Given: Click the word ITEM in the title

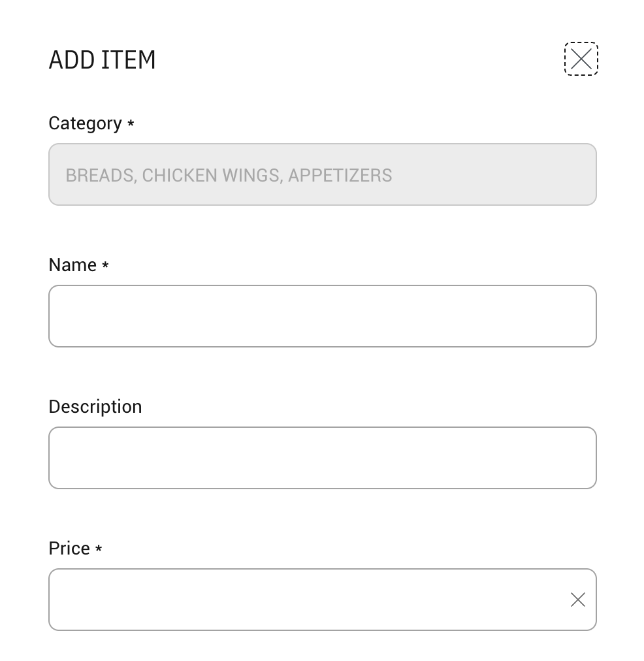Looking at the screenshot, I should (x=129, y=60).
